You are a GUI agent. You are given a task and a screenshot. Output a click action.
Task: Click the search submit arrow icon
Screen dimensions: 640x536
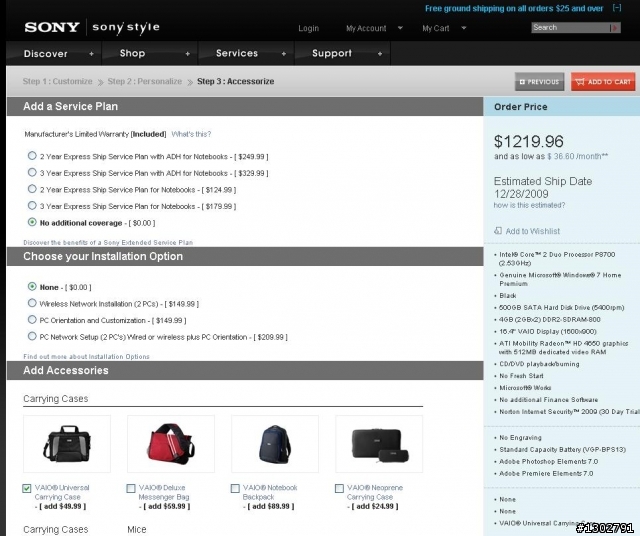click(x=615, y=27)
